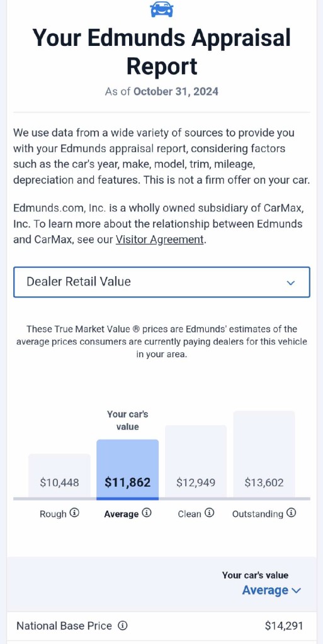The width and height of the screenshot is (323, 644).
Task: Open info icon next to Average
Action: pyautogui.click(x=147, y=513)
